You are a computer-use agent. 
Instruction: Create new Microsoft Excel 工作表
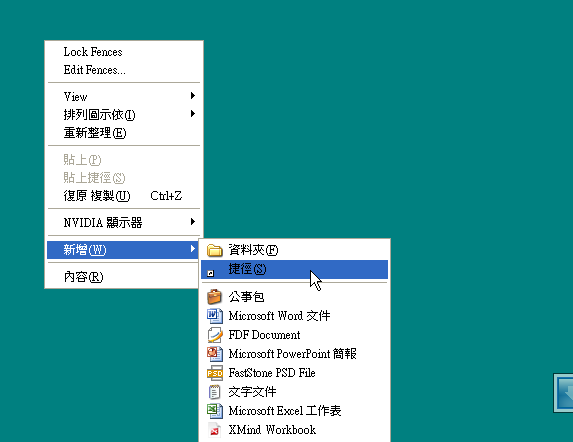[x=294, y=411]
